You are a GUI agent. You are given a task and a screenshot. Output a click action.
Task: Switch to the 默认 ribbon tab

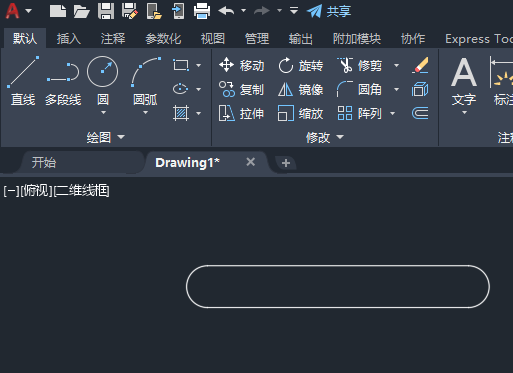point(25,39)
